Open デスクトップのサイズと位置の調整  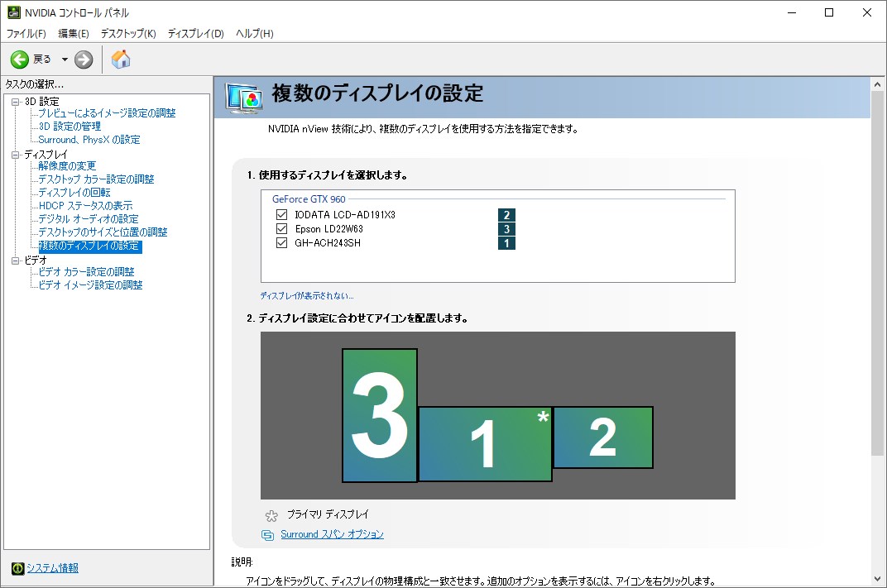point(103,232)
